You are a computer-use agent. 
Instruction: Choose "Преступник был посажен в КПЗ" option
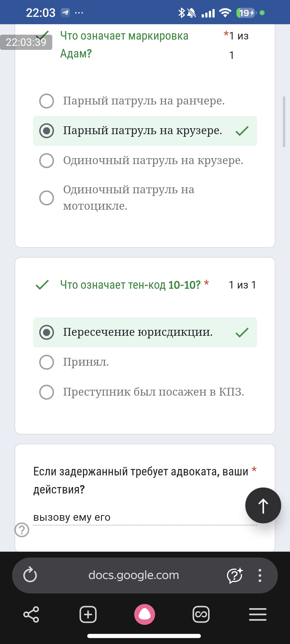tap(47, 392)
